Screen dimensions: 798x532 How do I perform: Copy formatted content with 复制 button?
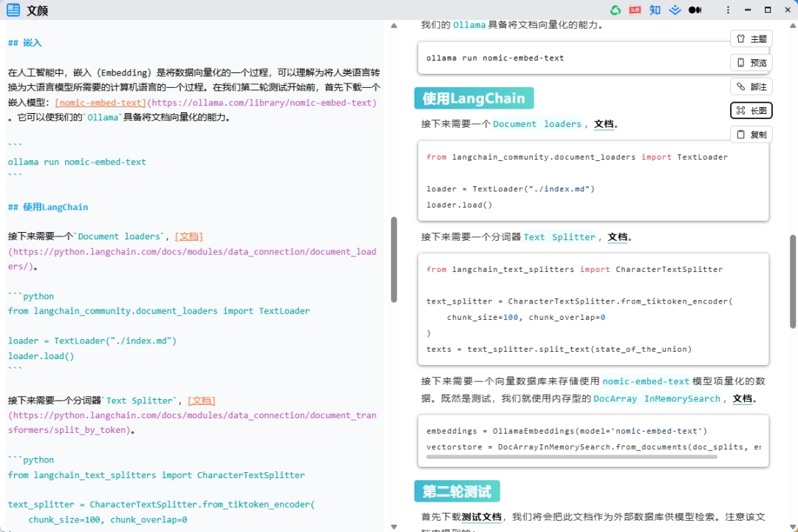click(x=751, y=134)
